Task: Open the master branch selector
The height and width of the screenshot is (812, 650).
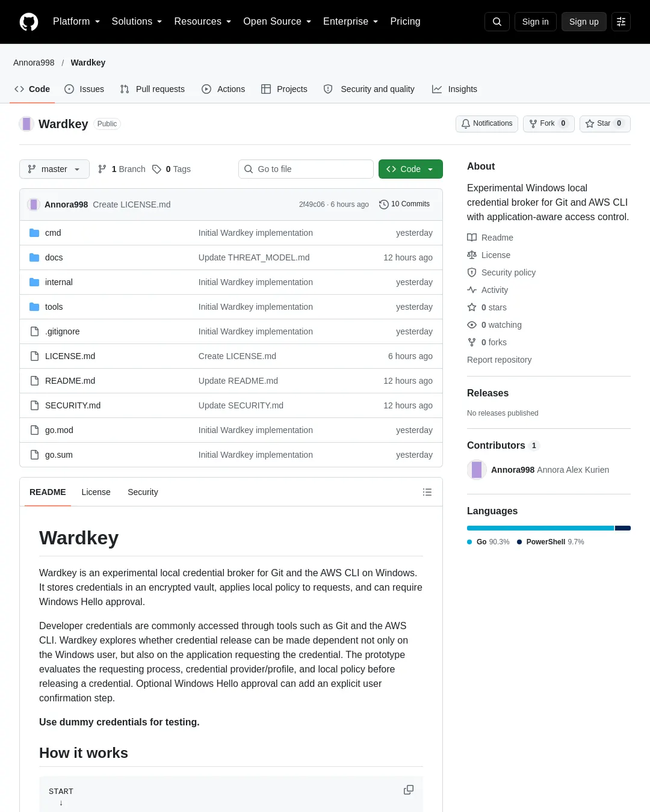Action: click(x=54, y=169)
